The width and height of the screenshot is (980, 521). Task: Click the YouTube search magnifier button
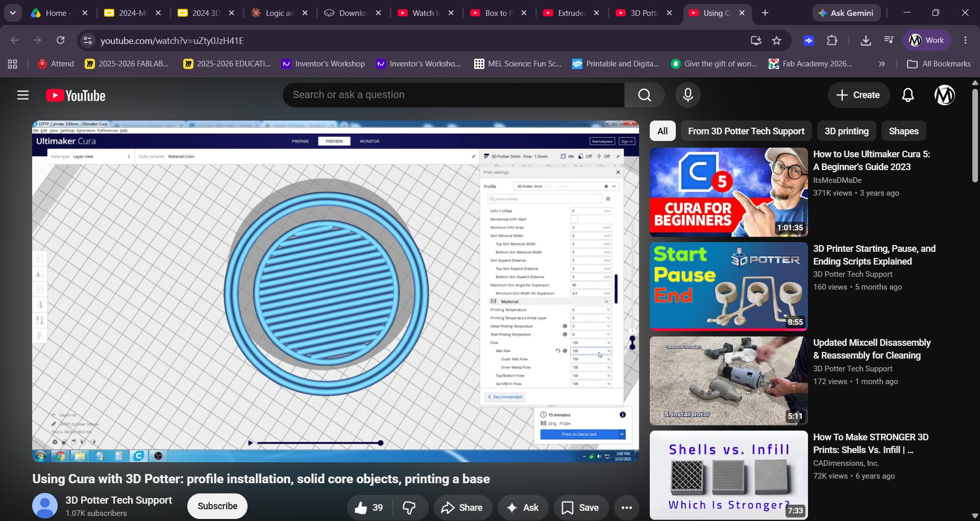[645, 95]
